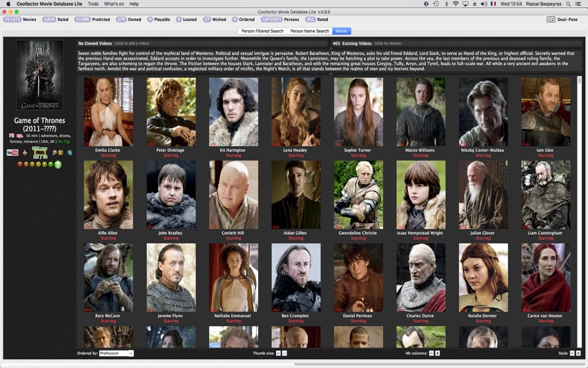Collapse the plot summary with arrow

[331, 74]
